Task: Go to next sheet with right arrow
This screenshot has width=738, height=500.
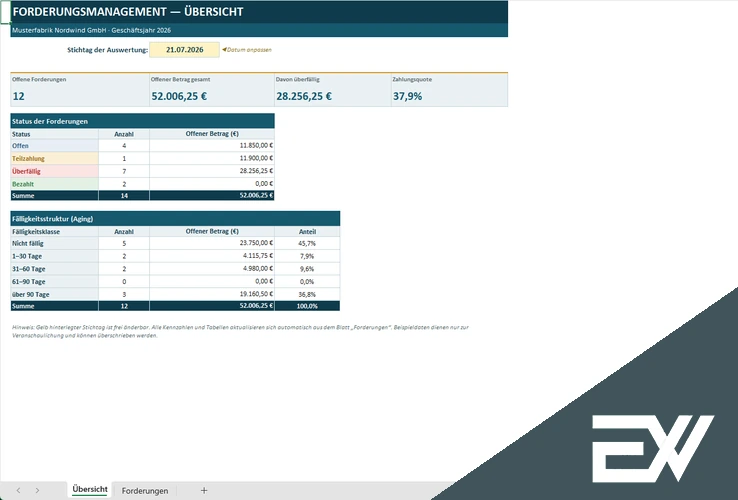Action: pyautogui.click(x=37, y=490)
